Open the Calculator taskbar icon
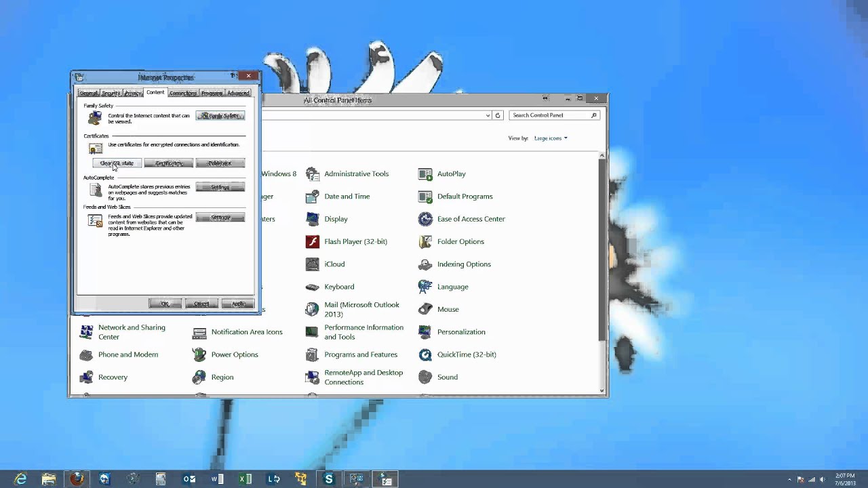The height and width of the screenshot is (488, 868). 161,479
